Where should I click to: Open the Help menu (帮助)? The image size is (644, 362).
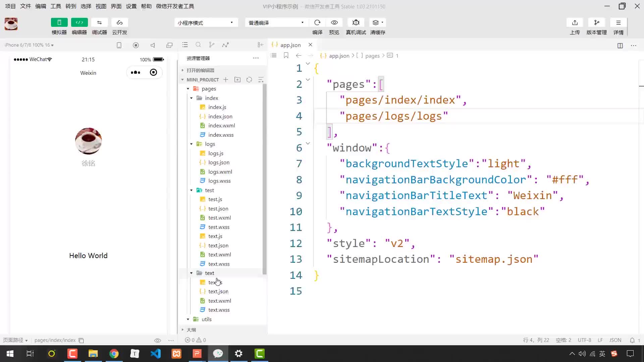pos(146,6)
